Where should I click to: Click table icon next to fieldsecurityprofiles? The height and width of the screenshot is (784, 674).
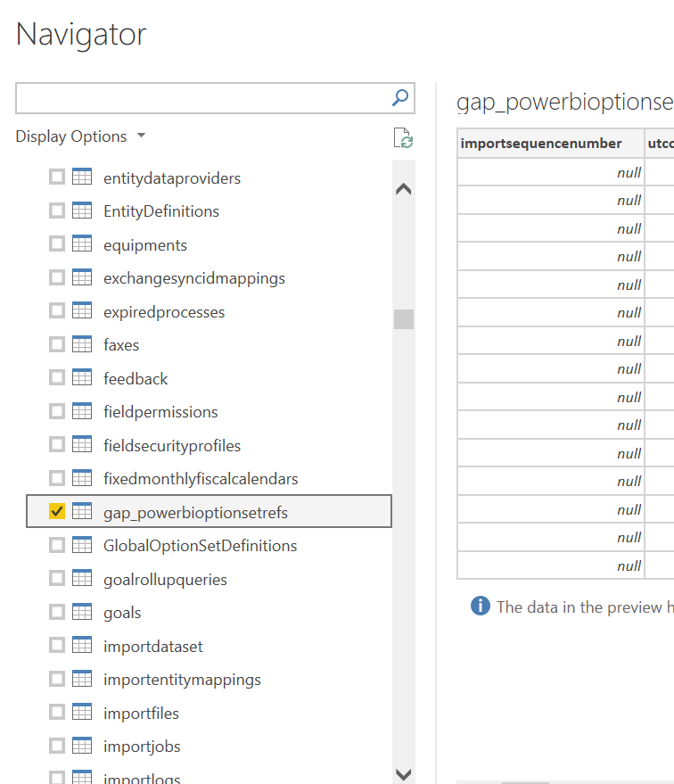(x=82, y=444)
